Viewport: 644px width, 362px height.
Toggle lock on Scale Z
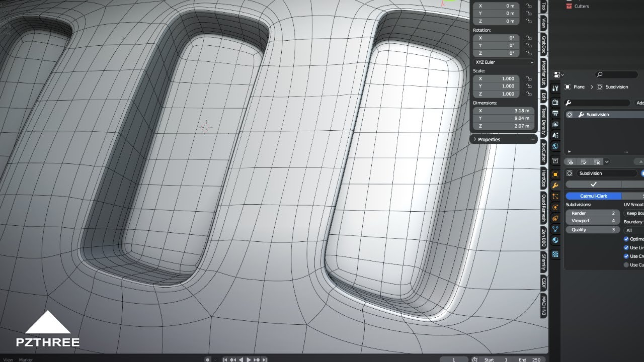(x=528, y=94)
